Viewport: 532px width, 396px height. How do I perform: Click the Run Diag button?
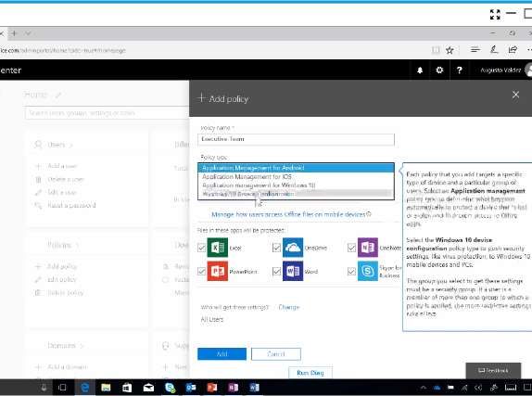310,373
